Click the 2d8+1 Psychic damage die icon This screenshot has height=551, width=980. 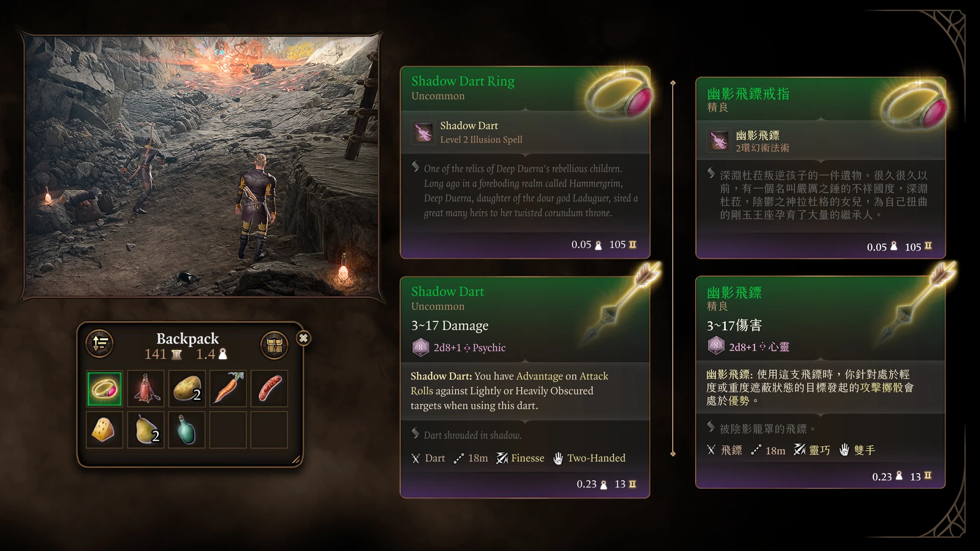coord(420,347)
